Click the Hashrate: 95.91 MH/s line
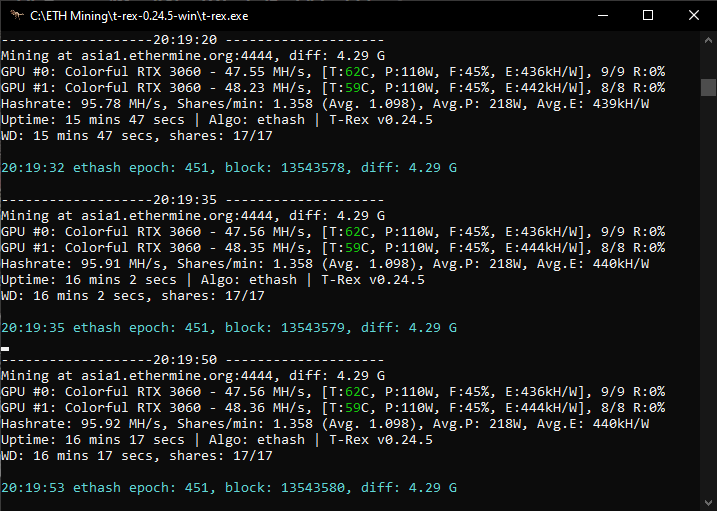Viewport: 717px width, 511px height. (325, 264)
